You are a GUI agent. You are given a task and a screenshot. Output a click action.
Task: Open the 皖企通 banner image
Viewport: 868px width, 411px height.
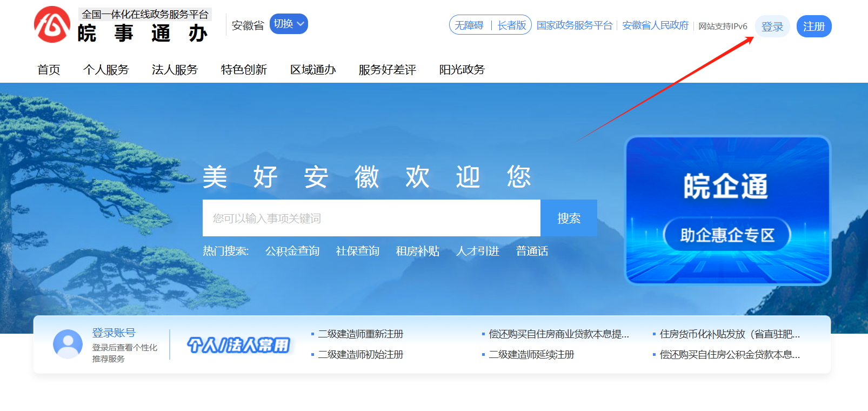(x=727, y=210)
